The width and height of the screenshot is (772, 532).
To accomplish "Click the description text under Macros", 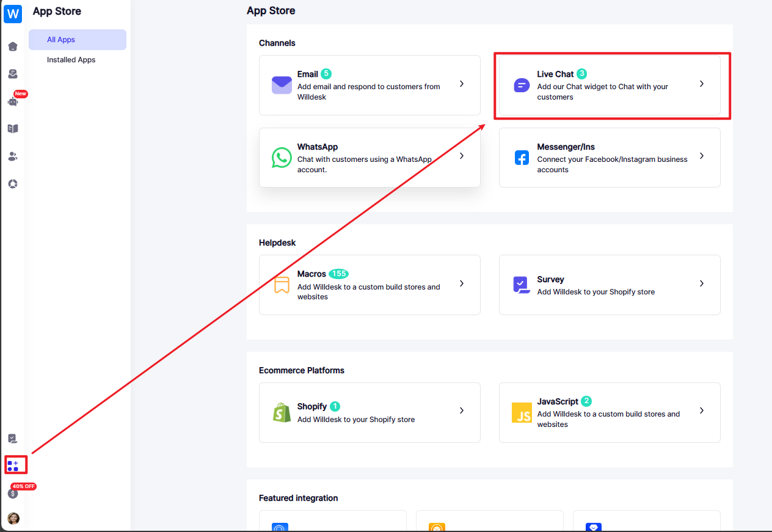I will 369,291.
